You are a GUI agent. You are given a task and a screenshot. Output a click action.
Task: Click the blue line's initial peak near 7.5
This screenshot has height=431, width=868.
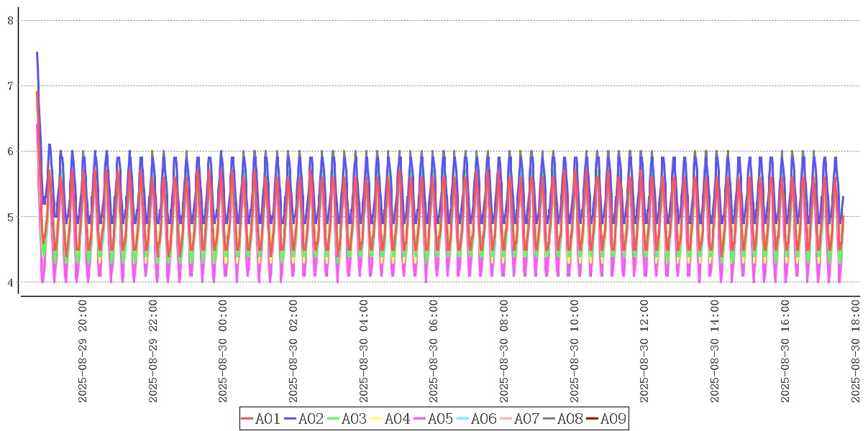pos(37,53)
